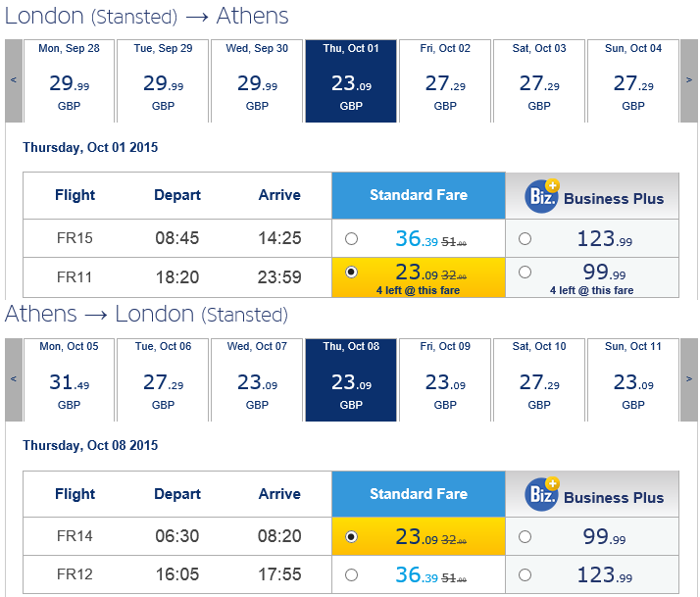Screen dimensions: 700x597
Task: Pick Sun, Oct 04 outbound date tab
Action: point(633,80)
